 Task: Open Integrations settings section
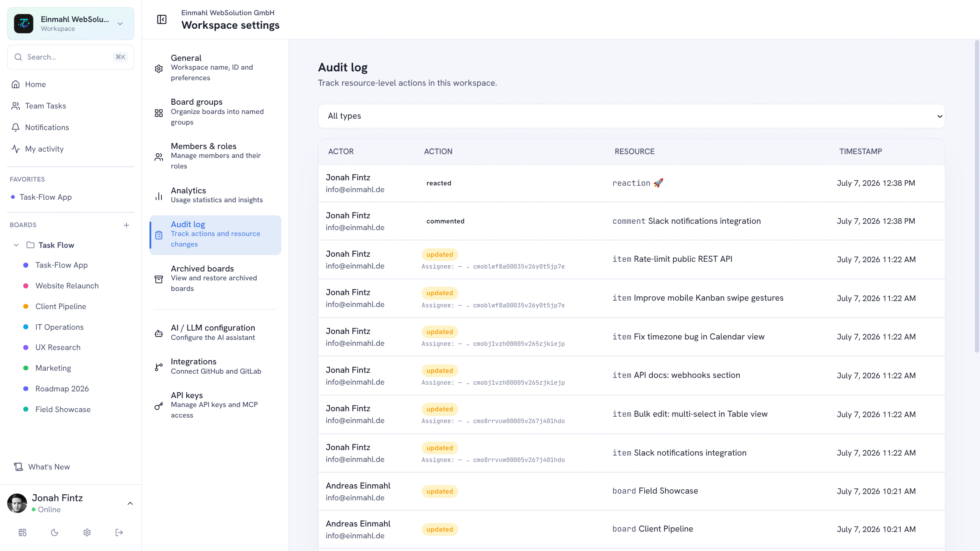pyautogui.click(x=215, y=366)
